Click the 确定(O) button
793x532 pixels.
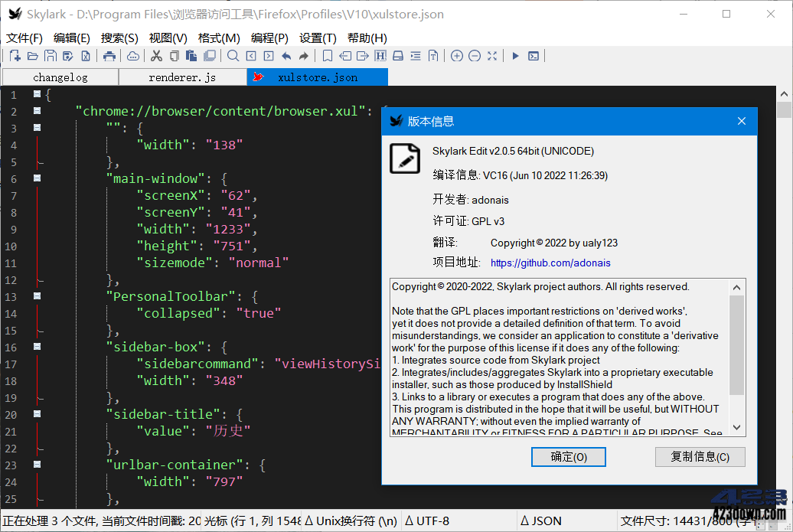tap(568, 456)
